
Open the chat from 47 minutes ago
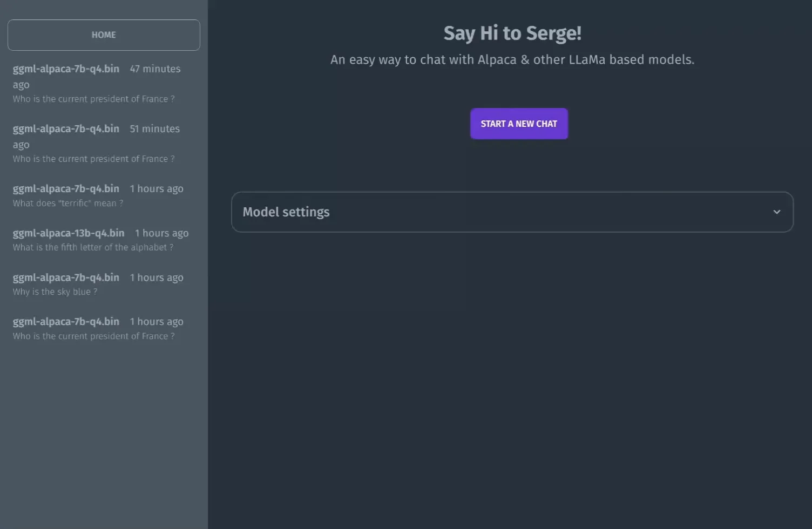pos(97,84)
